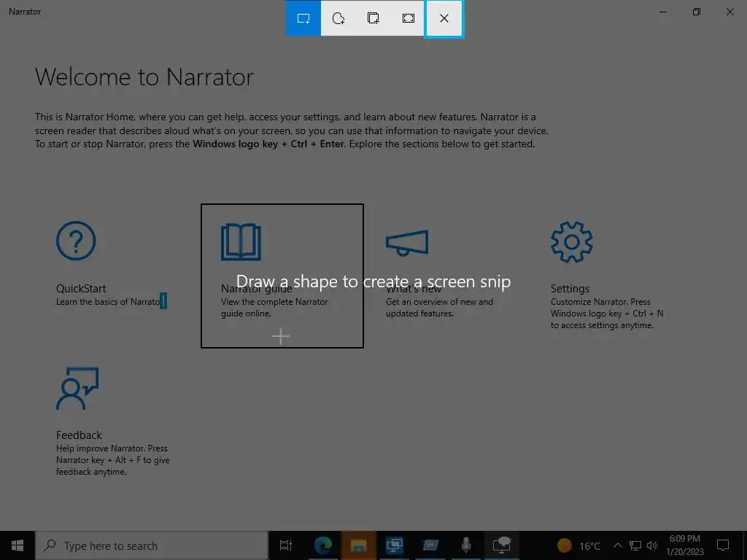The width and height of the screenshot is (747, 560).
Task: Click the Settings gear icon
Action: (571, 241)
